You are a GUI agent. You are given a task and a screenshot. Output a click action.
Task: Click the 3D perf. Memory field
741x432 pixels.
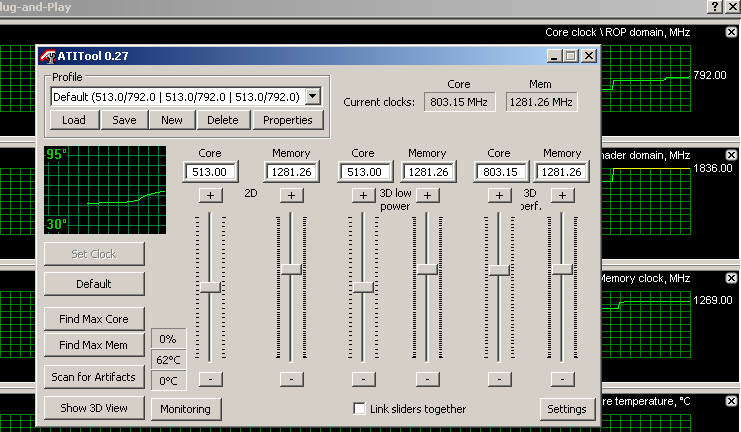561,172
